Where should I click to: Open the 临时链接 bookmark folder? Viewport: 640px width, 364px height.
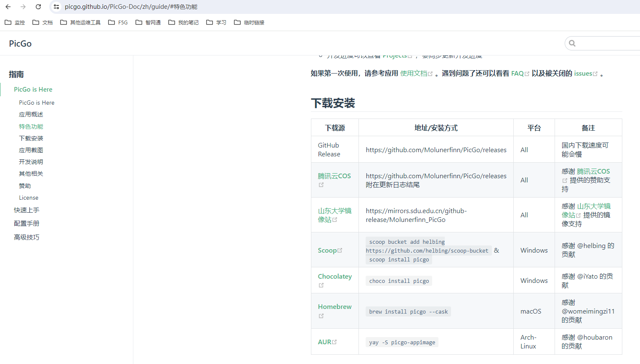click(x=249, y=23)
